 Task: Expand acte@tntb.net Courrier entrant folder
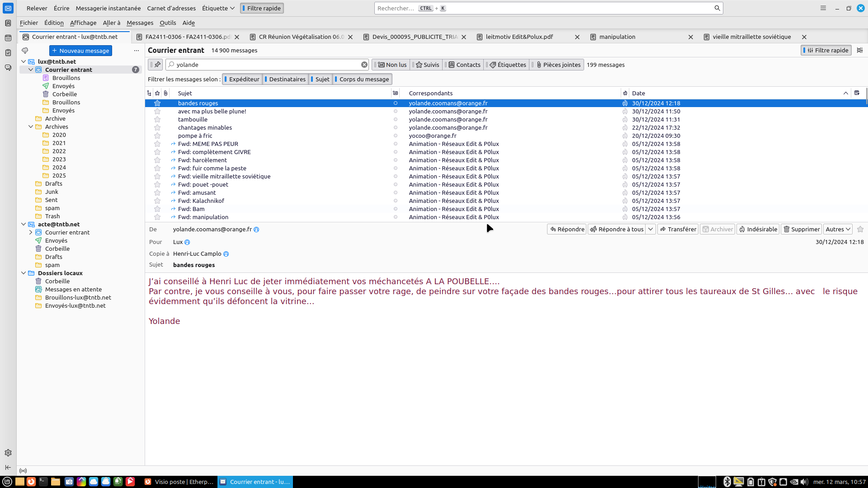tap(31, 232)
